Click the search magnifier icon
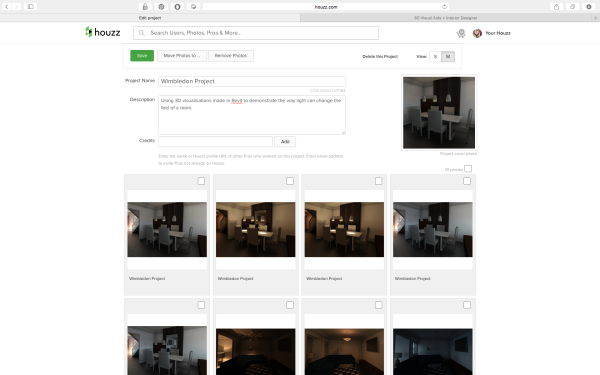600x375 pixels. (142, 33)
